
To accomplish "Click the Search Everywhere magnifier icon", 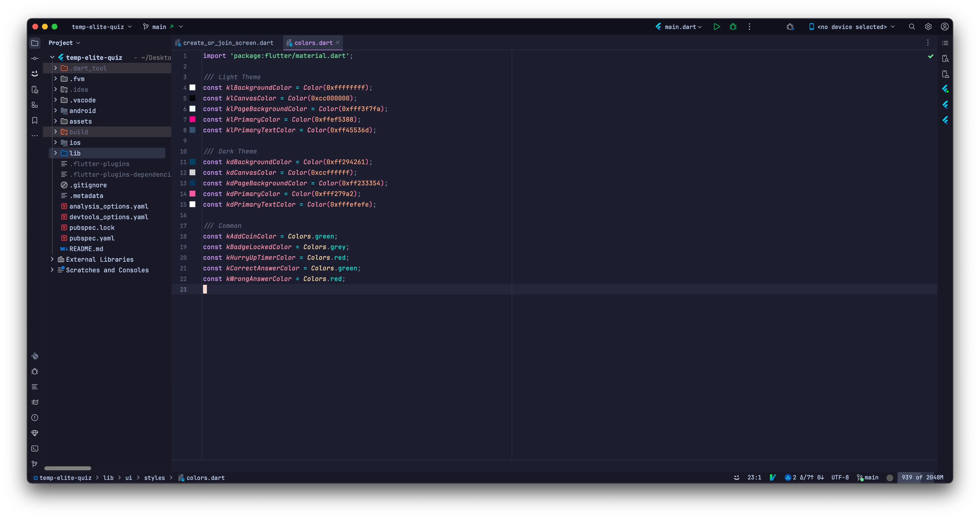I will tap(912, 27).
